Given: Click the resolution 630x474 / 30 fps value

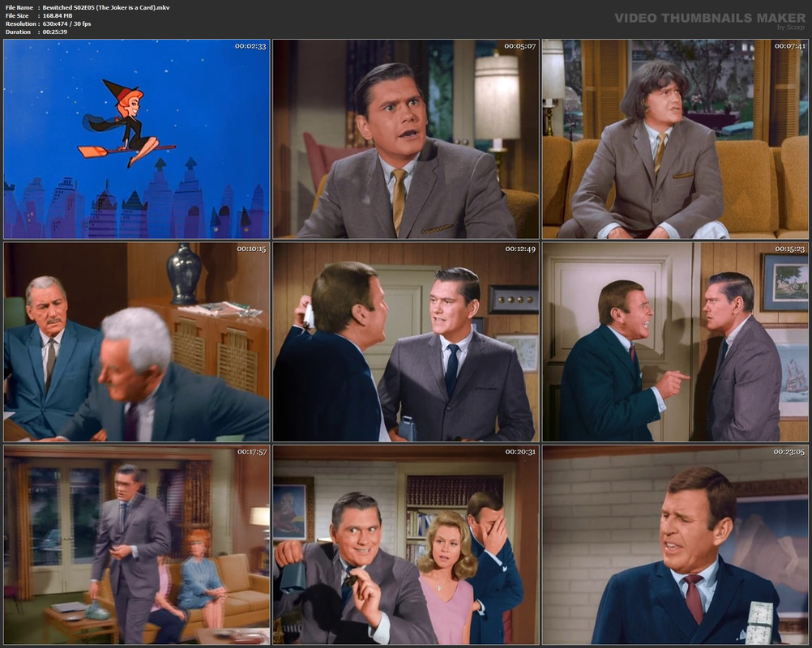Looking at the screenshot, I should pyautogui.click(x=66, y=23).
